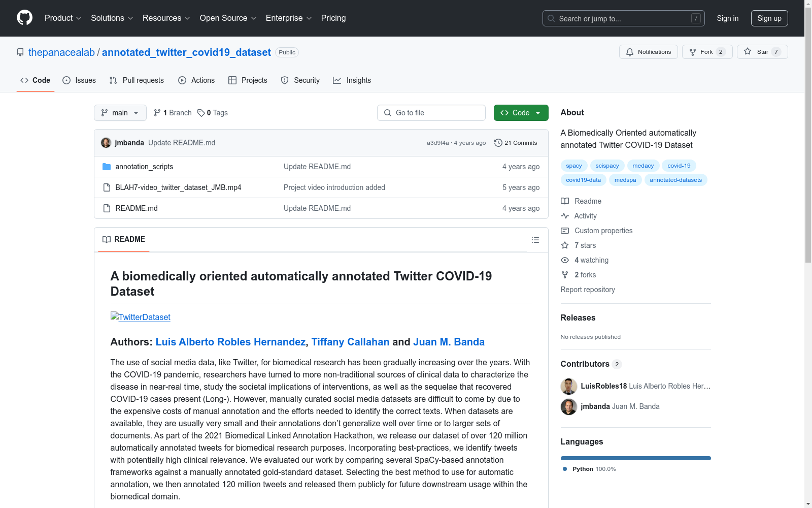Expand the green Code clone dropdown
812x508 pixels.
521,113
